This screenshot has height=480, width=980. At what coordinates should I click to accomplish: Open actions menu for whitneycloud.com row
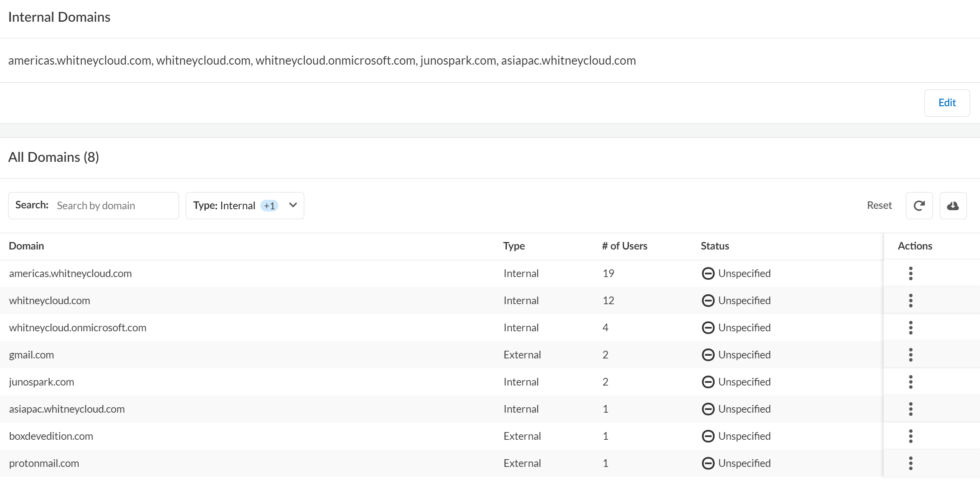tap(910, 301)
